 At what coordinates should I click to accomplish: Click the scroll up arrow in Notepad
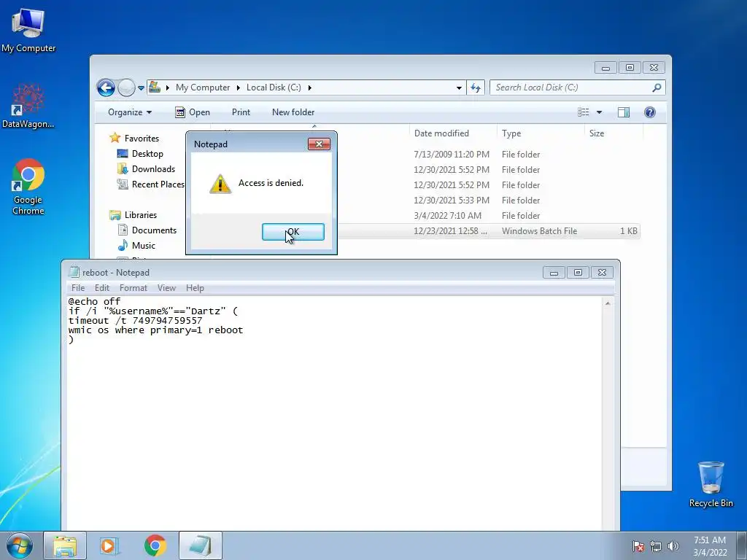608,303
